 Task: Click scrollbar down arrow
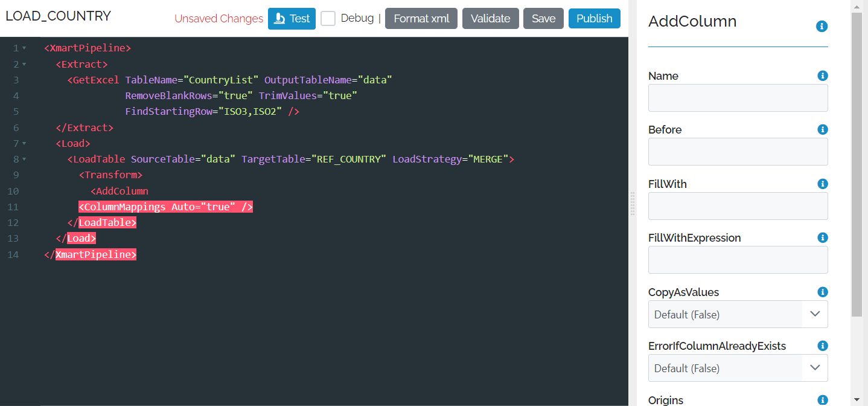(x=857, y=399)
